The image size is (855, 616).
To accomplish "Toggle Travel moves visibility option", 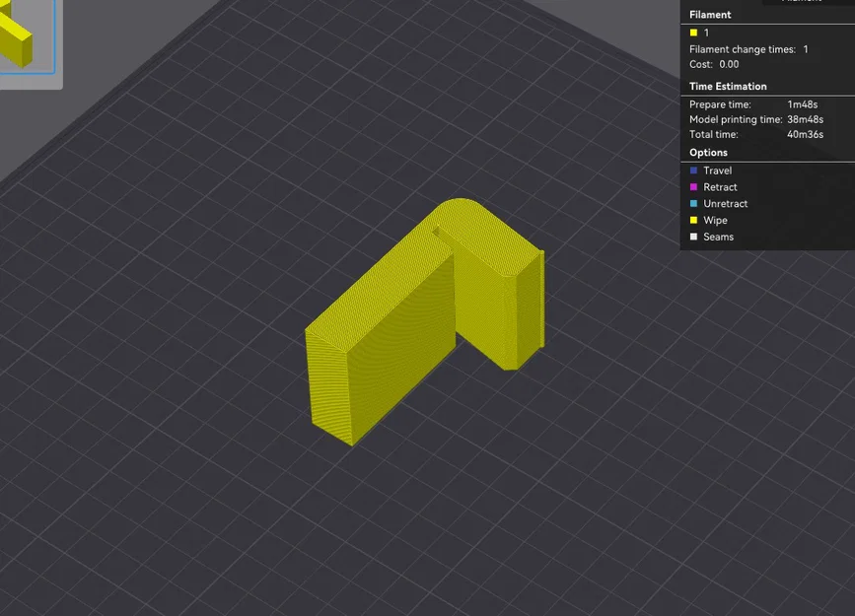I will point(717,171).
